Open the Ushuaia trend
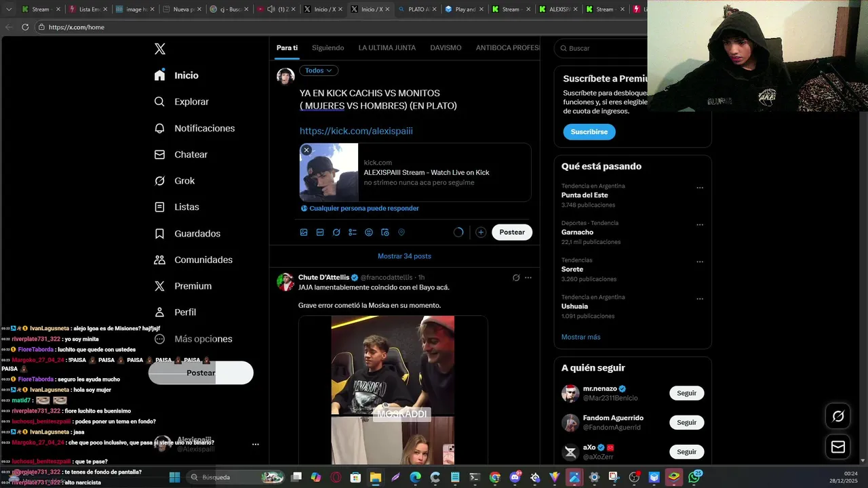 pyautogui.click(x=574, y=306)
